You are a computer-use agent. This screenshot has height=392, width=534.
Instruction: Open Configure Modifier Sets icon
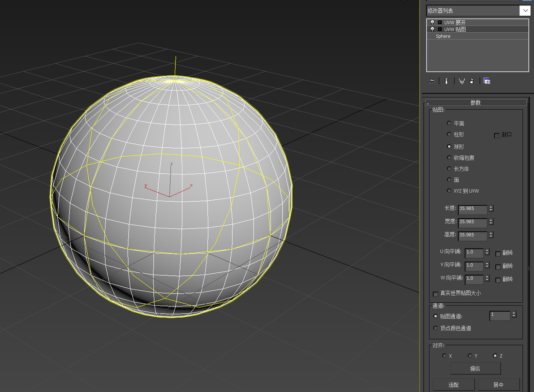coord(487,81)
